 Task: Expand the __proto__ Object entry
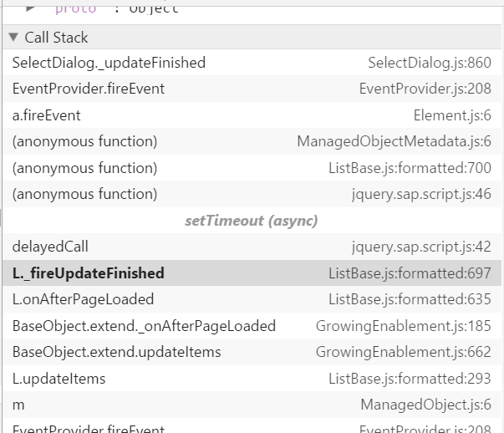click(31, 8)
